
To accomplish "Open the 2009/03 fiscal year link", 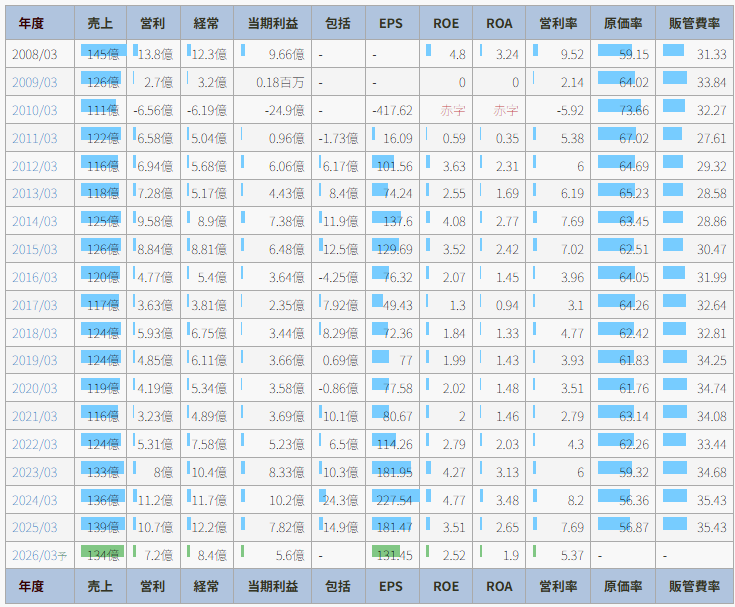I will point(35,82).
